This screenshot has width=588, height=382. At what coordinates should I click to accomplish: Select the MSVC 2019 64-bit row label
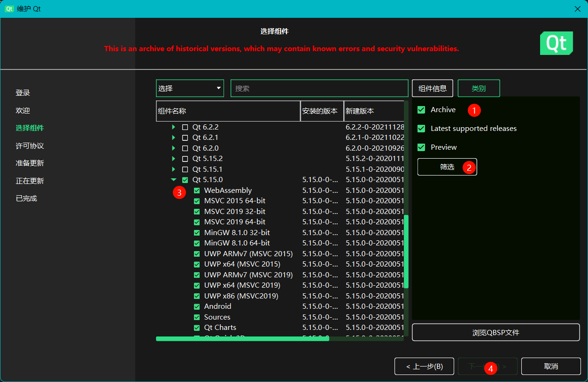[235, 222]
